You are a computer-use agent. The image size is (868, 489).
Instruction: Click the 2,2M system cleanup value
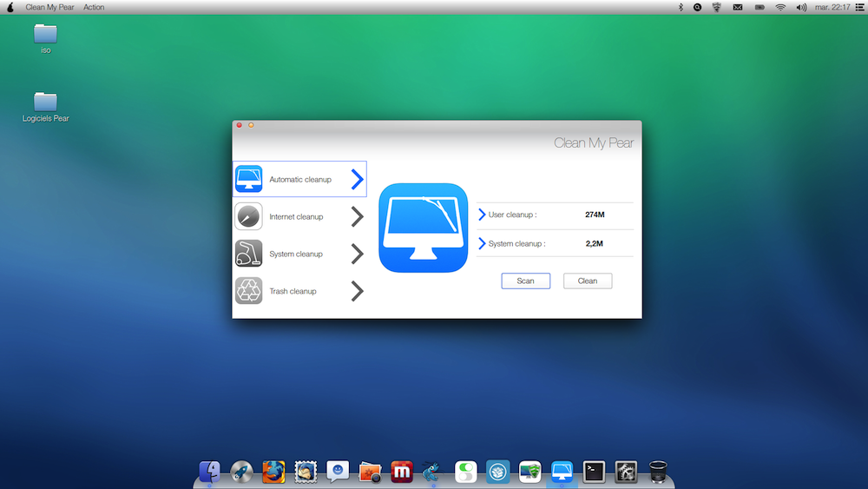[594, 243]
